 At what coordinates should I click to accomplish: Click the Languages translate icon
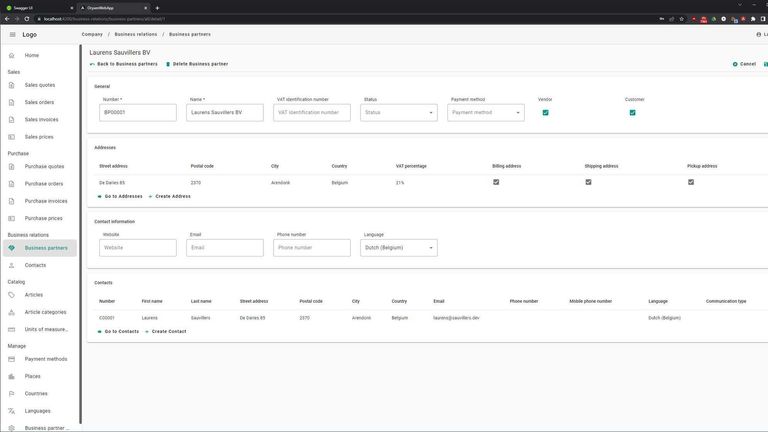coord(12,411)
